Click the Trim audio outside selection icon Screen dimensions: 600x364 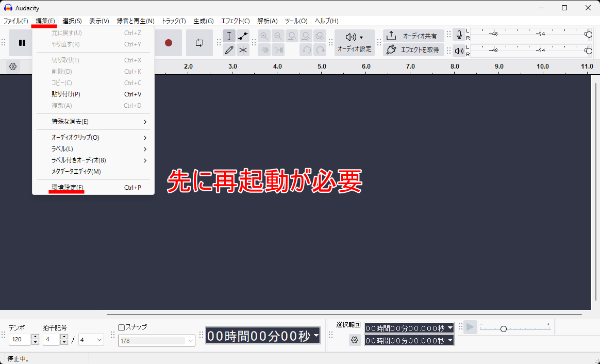click(x=264, y=50)
